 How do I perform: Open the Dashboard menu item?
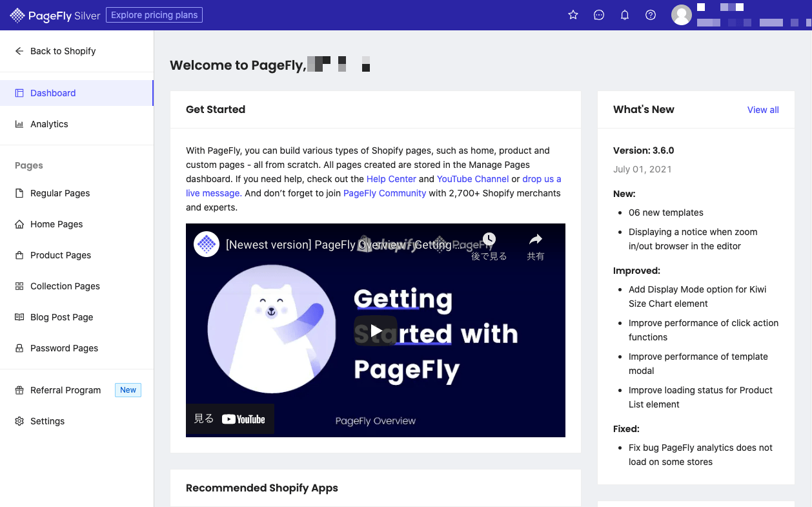(x=77, y=93)
